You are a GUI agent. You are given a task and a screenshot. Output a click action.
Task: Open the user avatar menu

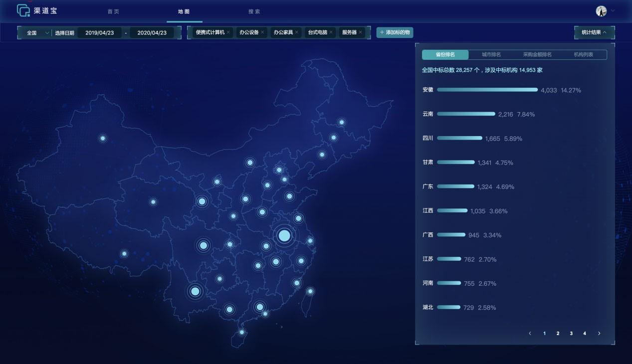point(601,11)
